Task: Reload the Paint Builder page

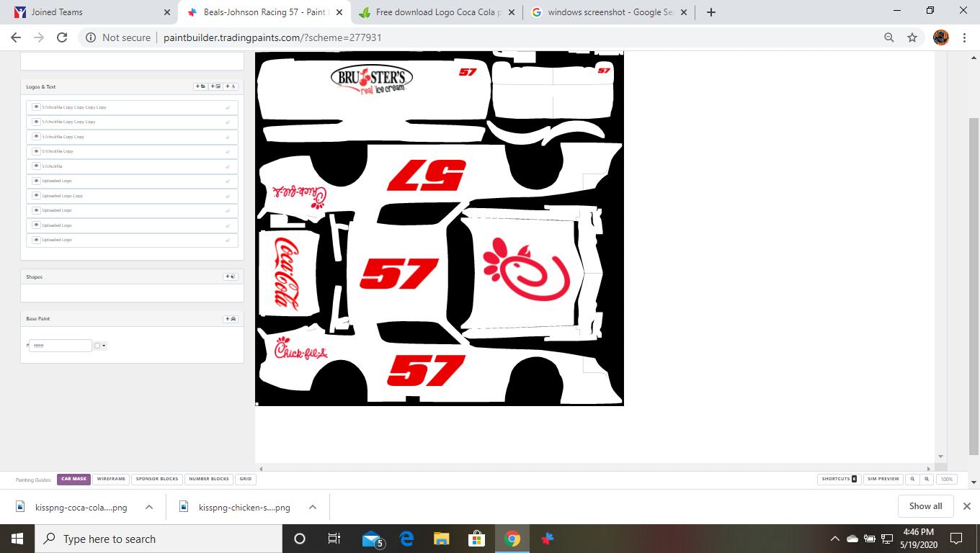Action: pos(62,37)
